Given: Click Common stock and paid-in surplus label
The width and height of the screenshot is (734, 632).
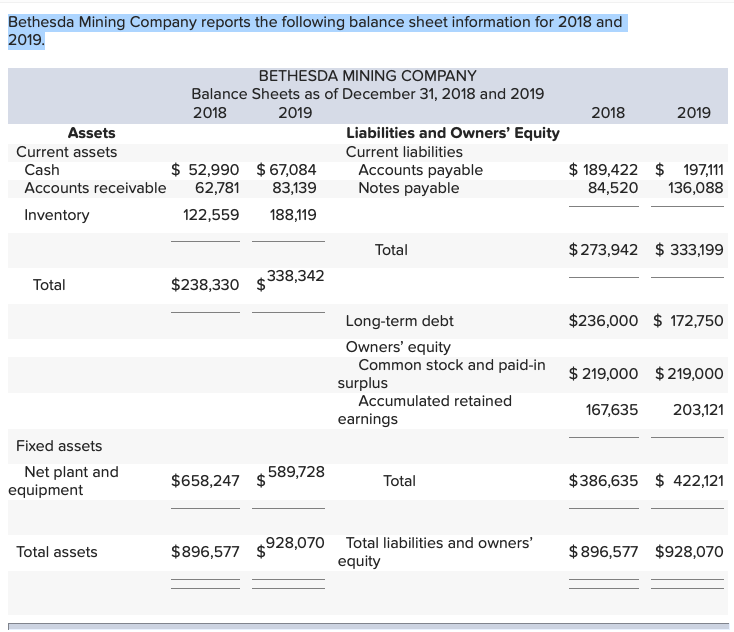Looking at the screenshot, I should click(x=441, y=374).
